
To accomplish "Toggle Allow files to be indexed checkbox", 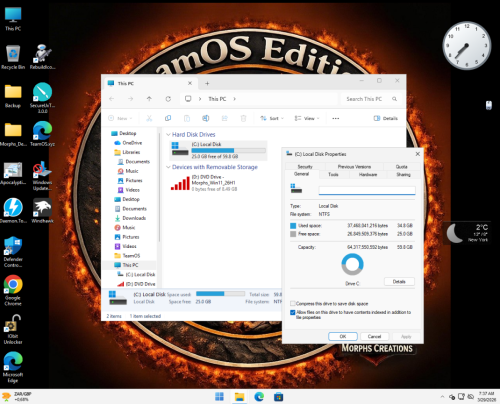I will pos(292,312).
